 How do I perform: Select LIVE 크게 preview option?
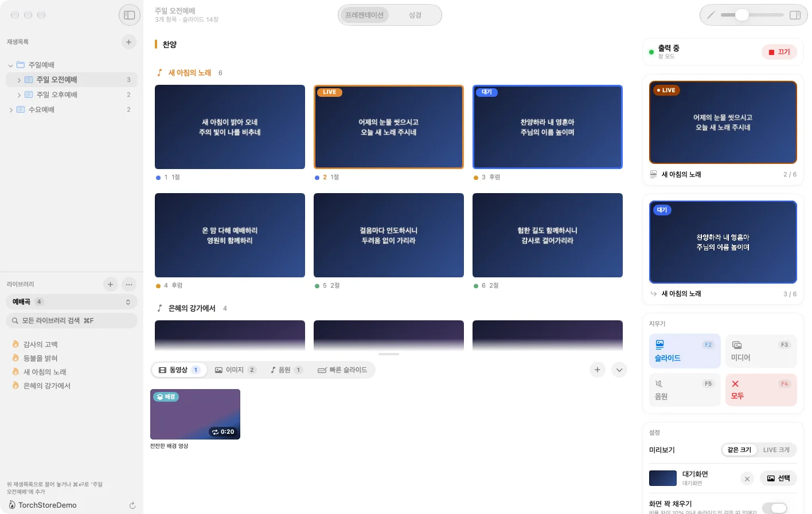[776, 450]
